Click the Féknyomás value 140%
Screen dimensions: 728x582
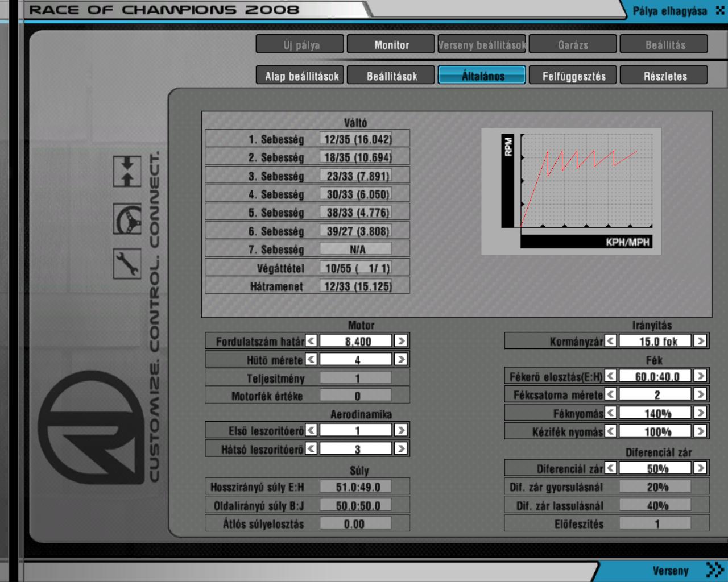pos(656,413)
